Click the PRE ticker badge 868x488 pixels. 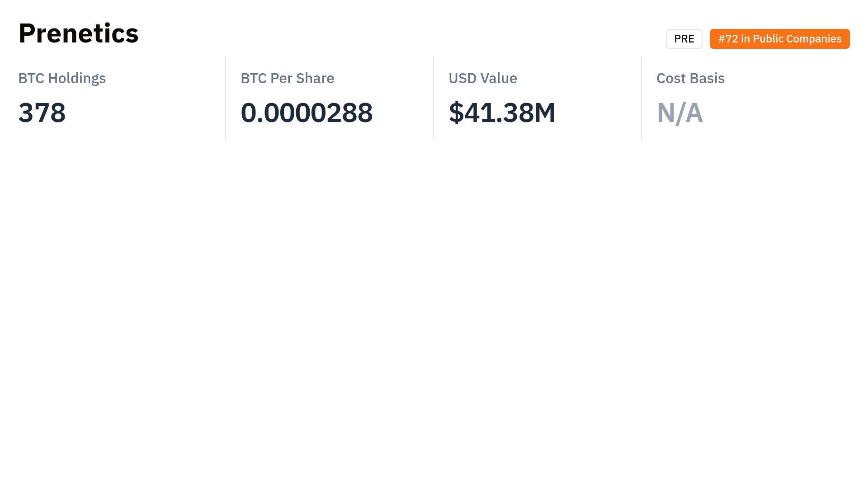(x=684, y=39)
